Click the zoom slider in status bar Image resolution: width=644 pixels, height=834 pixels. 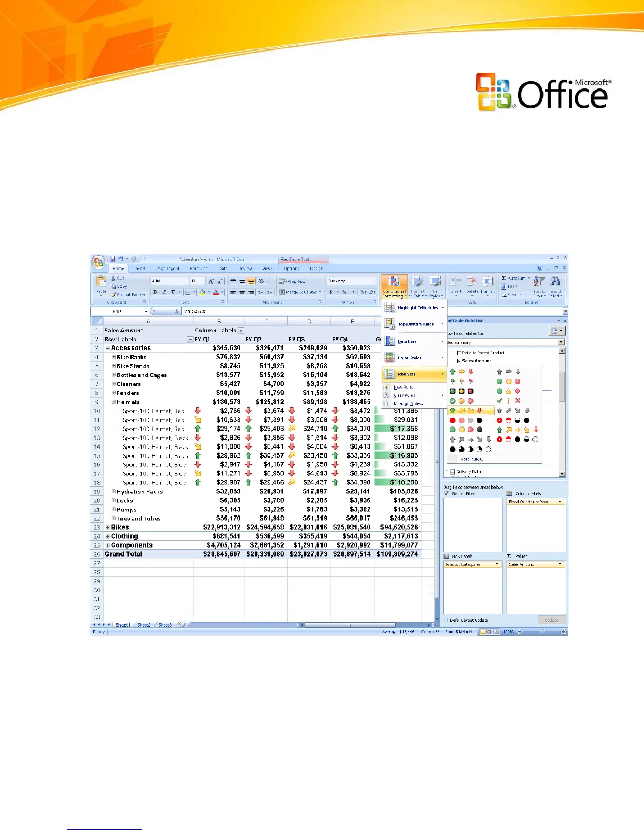(x=542, y=632)
